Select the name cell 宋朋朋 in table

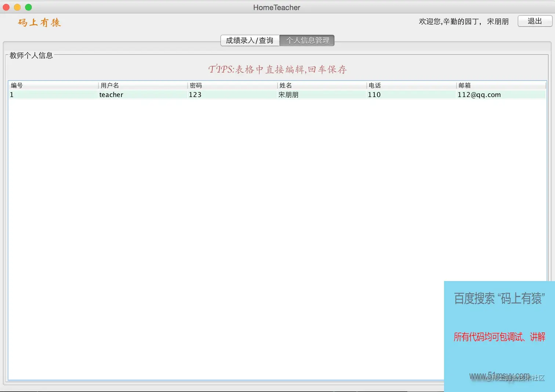(x=322, y=95)
